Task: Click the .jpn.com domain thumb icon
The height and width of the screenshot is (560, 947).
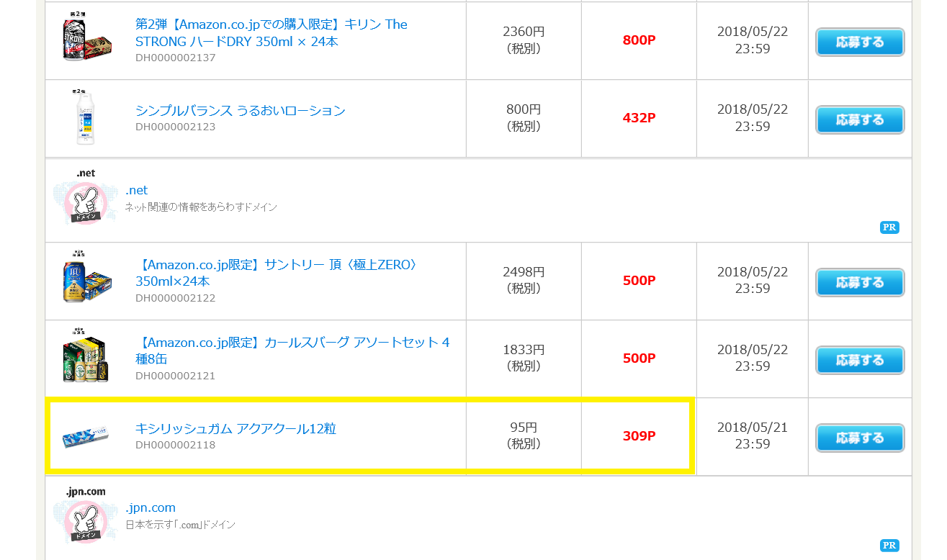Action: pyautogui.click(x=85, y=515)
